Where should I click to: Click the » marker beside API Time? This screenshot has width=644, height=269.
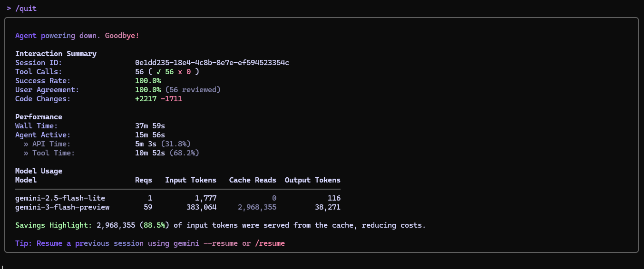[x=26, y=144]
